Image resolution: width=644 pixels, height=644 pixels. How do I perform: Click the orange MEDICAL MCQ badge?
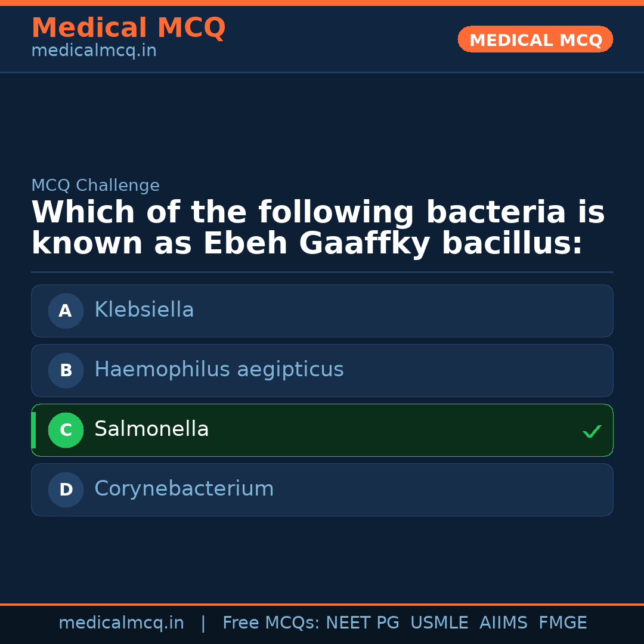(535, 40)
